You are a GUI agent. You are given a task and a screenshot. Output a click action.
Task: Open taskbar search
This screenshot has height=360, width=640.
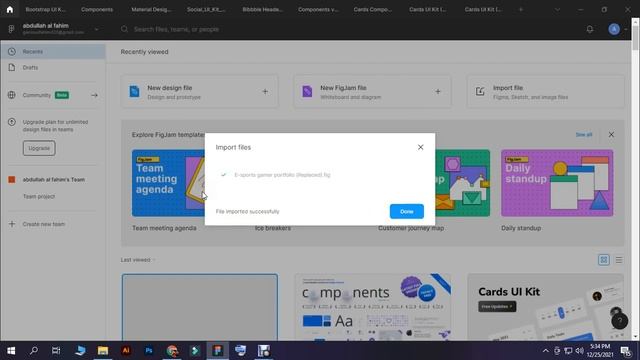34,351
